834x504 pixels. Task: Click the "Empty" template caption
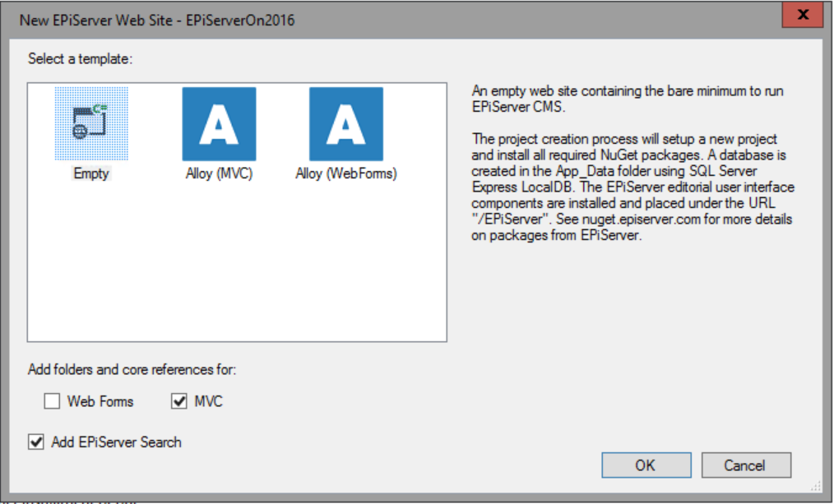coord(91,174)
